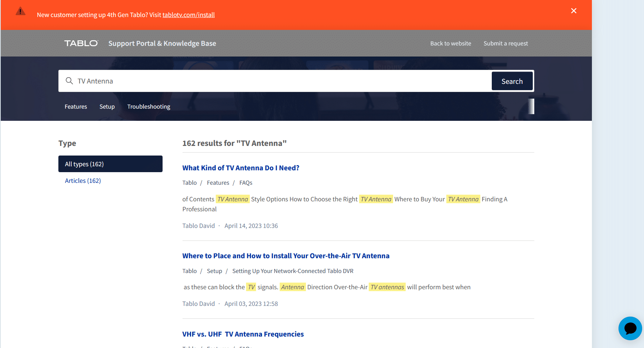Filter results by All types (162)
644x348 pixels.
point(110,164)
